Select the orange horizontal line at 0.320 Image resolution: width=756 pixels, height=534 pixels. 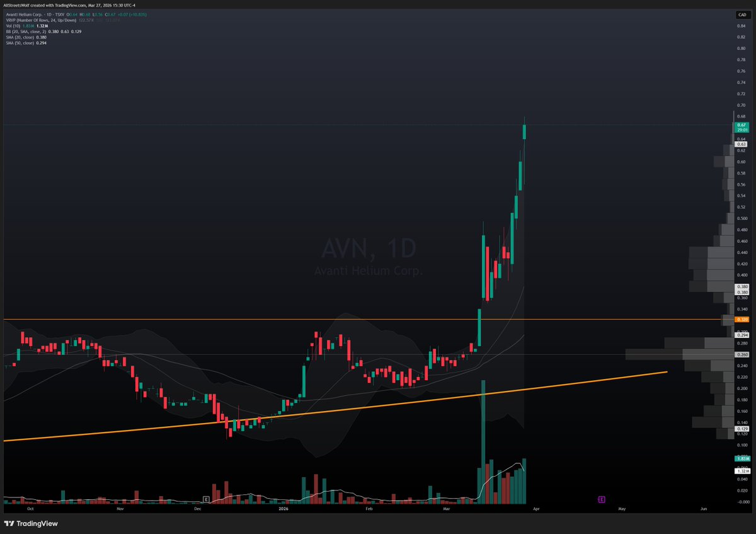point(252,319)
